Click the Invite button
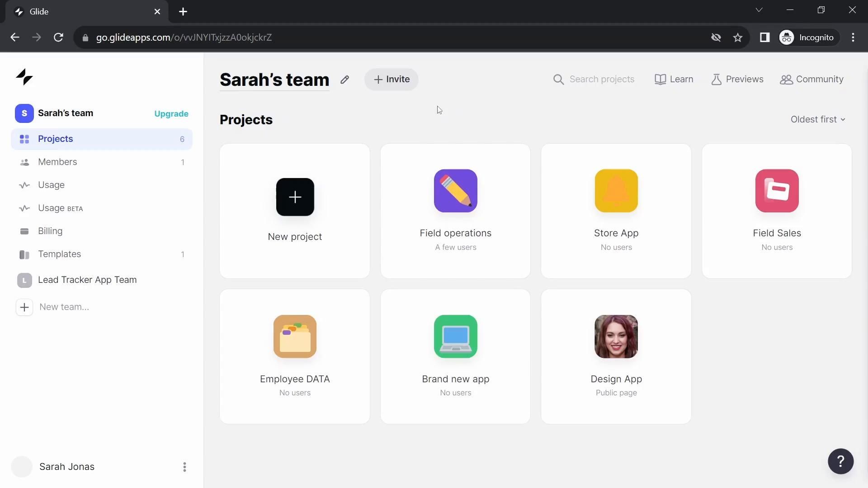 coord(392,80)
